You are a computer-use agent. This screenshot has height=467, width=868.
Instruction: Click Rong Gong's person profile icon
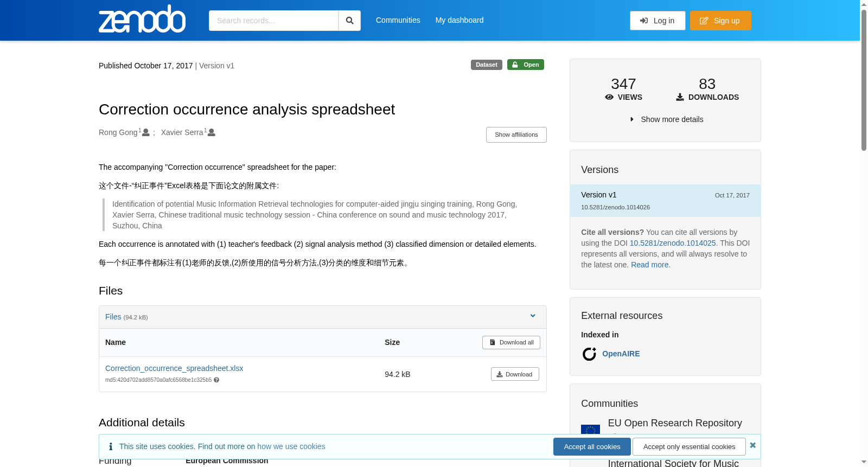(146, 132)
